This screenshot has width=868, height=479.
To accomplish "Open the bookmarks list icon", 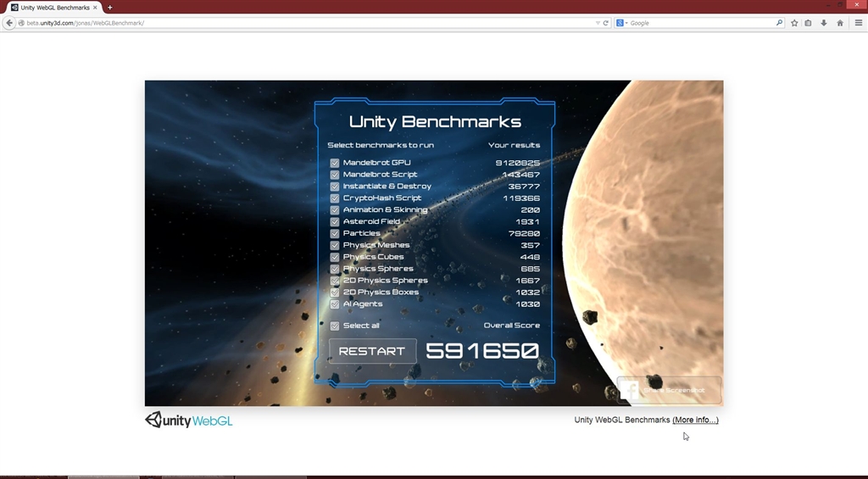I will click(x=808, y=23).
